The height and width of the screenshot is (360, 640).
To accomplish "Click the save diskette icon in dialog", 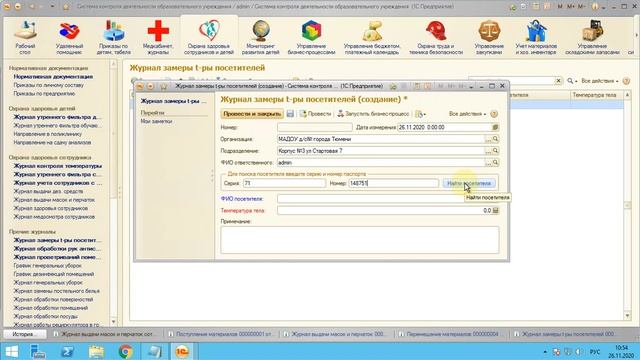I will [290, 114].
